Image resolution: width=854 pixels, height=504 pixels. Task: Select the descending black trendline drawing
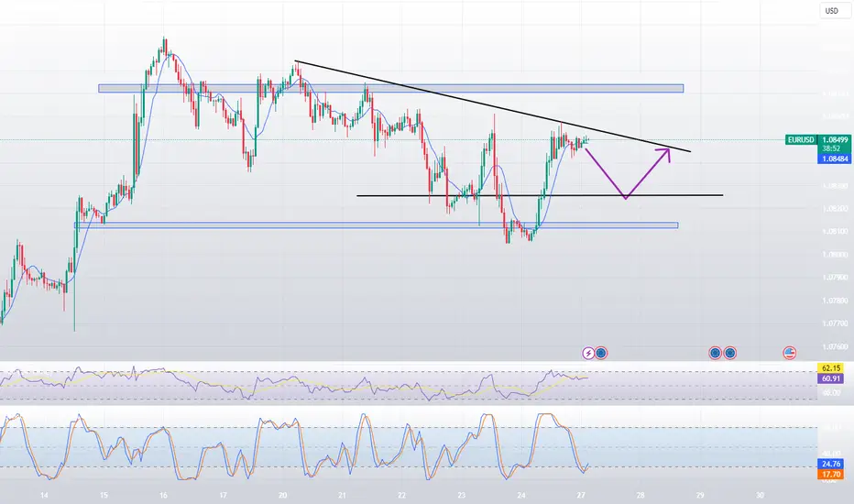[493, 106]
